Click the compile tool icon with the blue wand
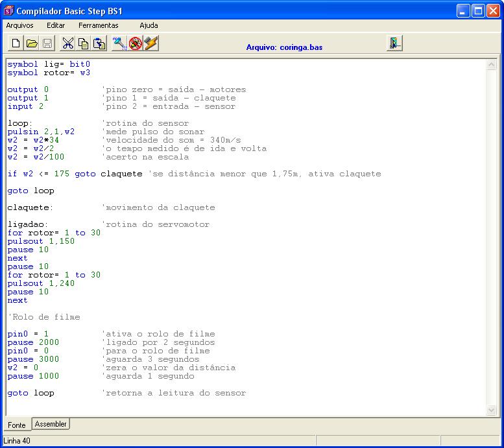The image size is (504, 448). click(119, 43)
